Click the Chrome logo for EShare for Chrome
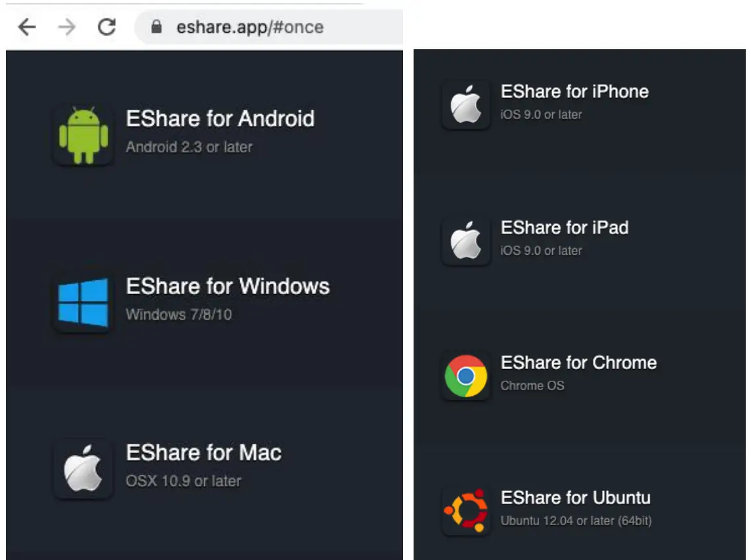 click(465, 376)
